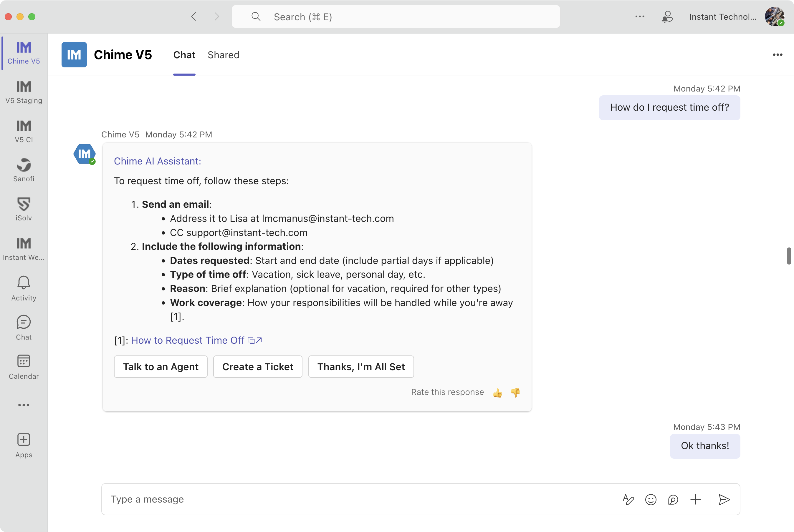Click Instant Technol... organization name

click(723, 16)
